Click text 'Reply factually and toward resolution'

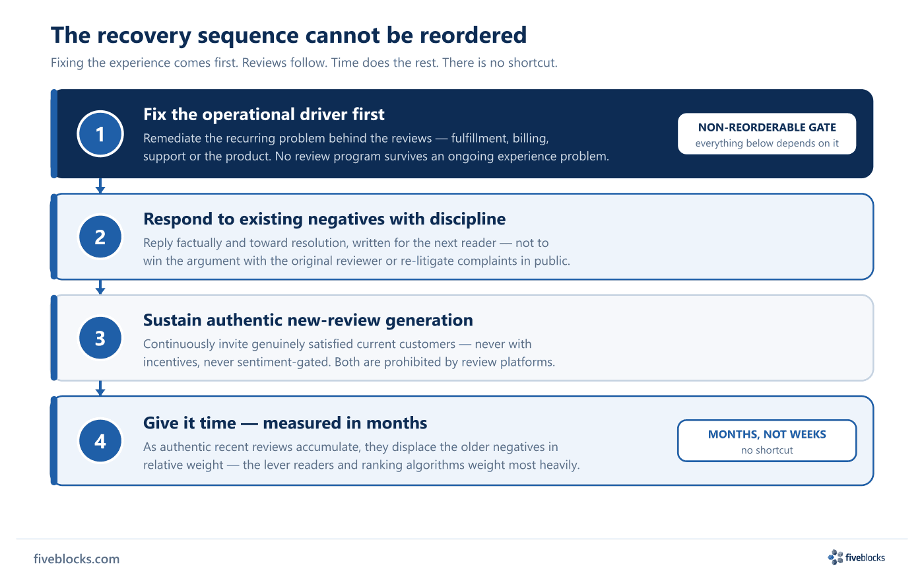pyautogui.click(x=246, y=243)
